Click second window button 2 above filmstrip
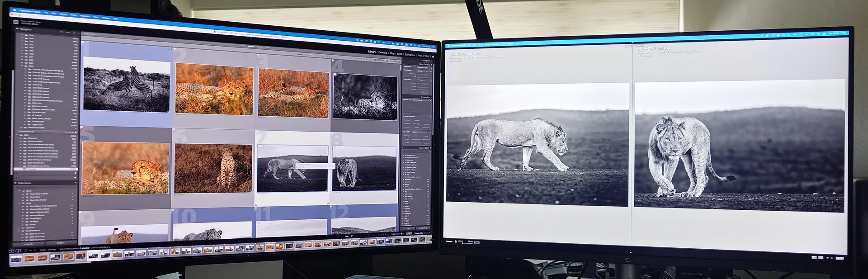The width and height of the screenshot is (868, 279). click(19, 251)
